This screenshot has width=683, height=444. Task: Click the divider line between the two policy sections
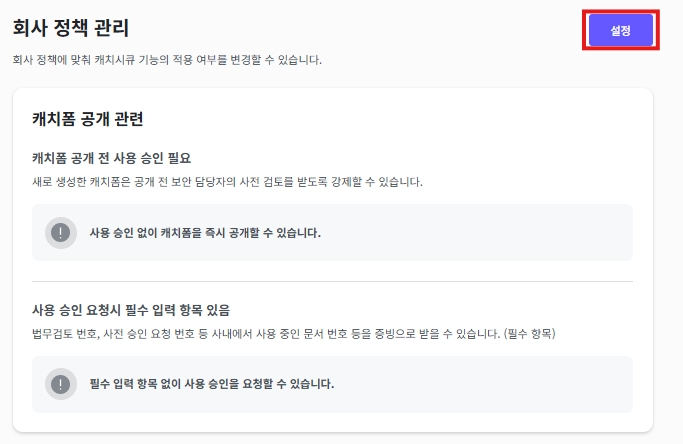(x=332, y=281)
